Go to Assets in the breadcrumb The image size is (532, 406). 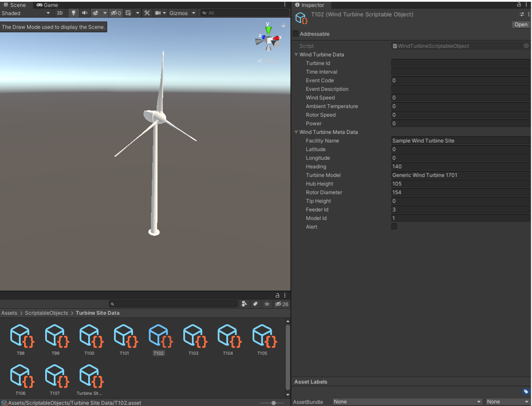pyautogui.click(x=9, y=313)
